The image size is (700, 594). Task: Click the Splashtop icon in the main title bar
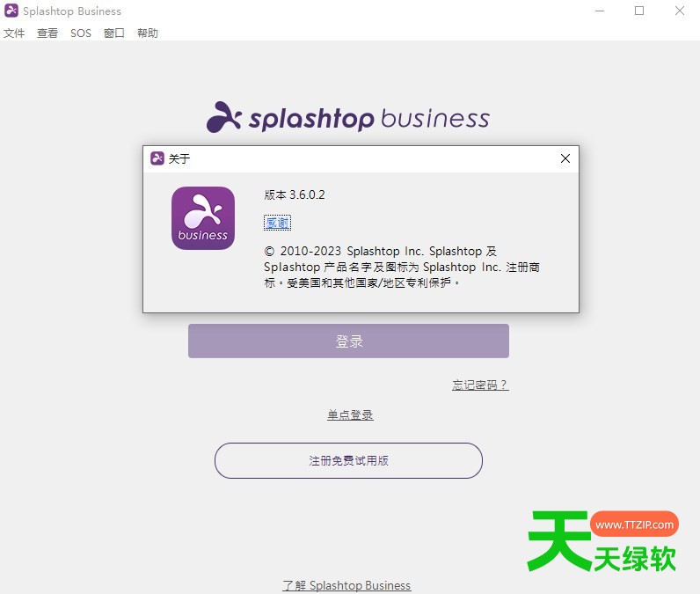[x=11, y=11]
